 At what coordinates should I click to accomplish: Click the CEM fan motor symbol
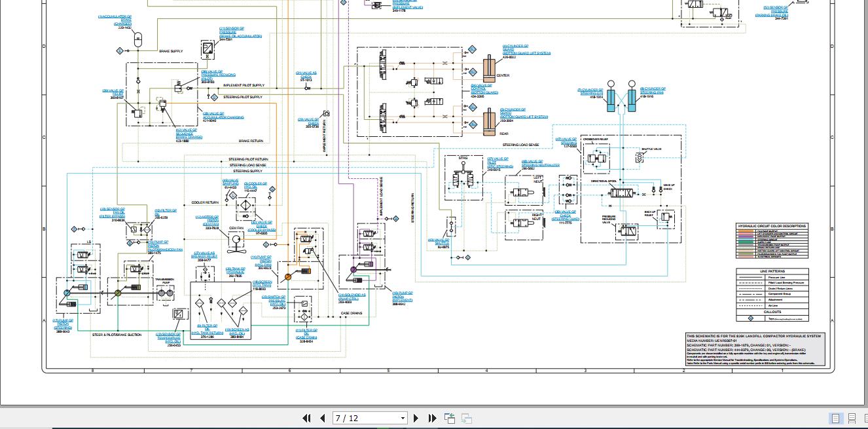point(236,243)
